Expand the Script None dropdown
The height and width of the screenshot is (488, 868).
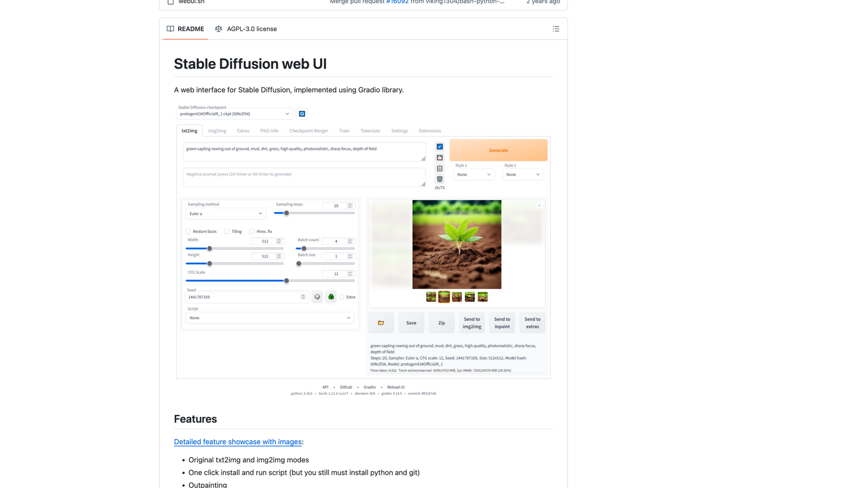(270, 318)
